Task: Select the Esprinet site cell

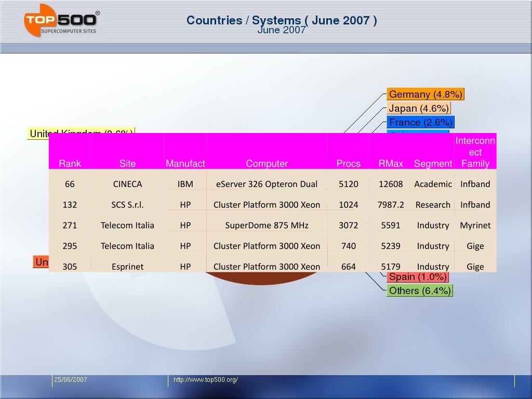Action: click(128, 267)
